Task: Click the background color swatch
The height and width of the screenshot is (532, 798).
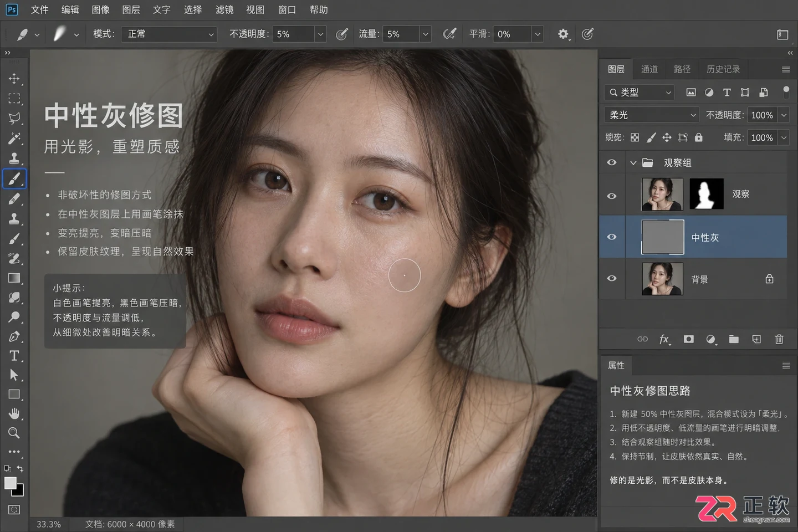Action: tap(21, 492)
